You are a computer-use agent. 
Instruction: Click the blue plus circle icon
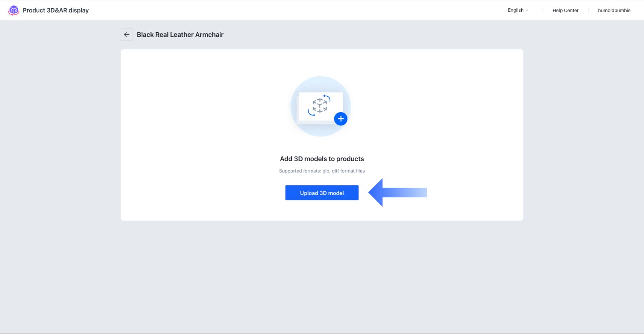[x=341, y=119]
